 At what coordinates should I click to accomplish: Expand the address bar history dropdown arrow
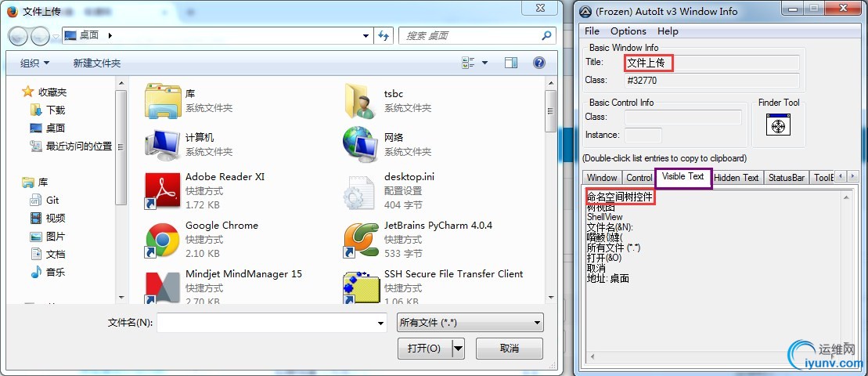(366, 36)
